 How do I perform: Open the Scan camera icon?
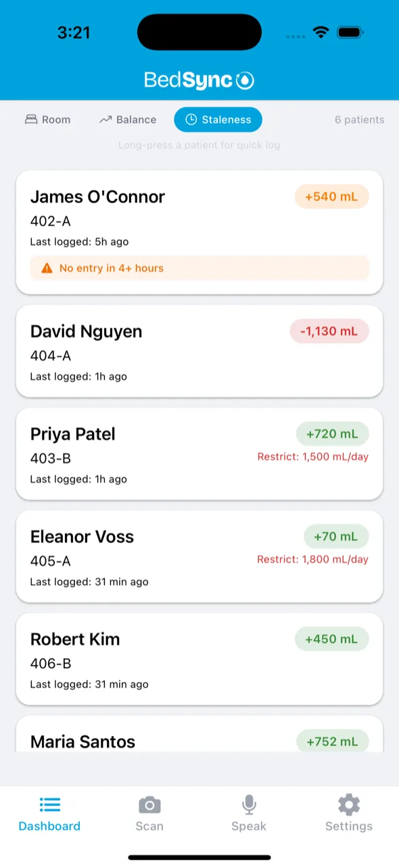149,805
